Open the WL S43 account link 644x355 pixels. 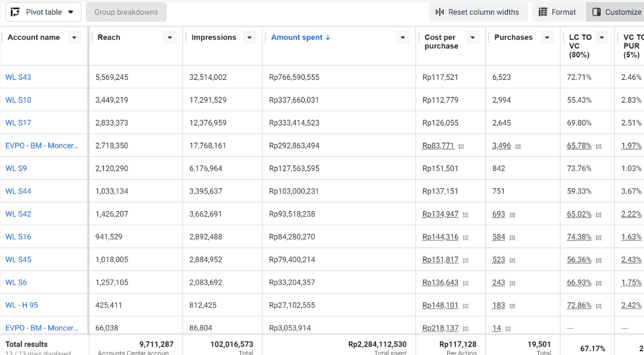point(18,77)
